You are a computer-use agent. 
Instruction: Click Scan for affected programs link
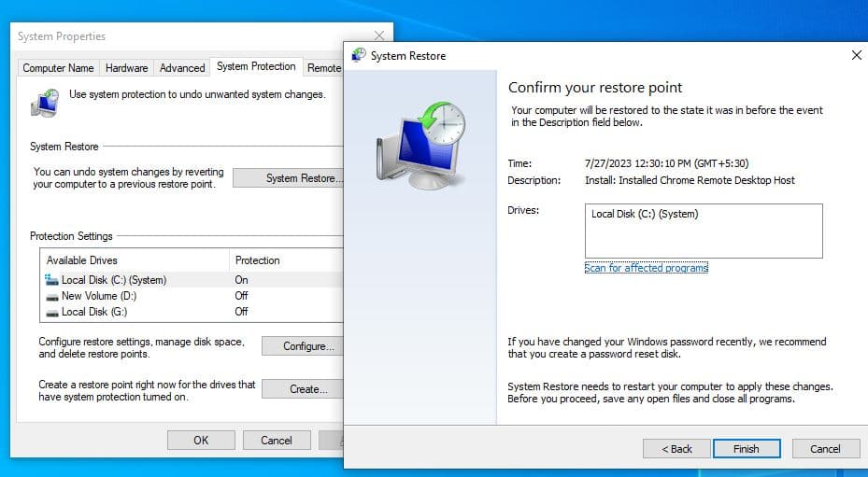(646, 268)
